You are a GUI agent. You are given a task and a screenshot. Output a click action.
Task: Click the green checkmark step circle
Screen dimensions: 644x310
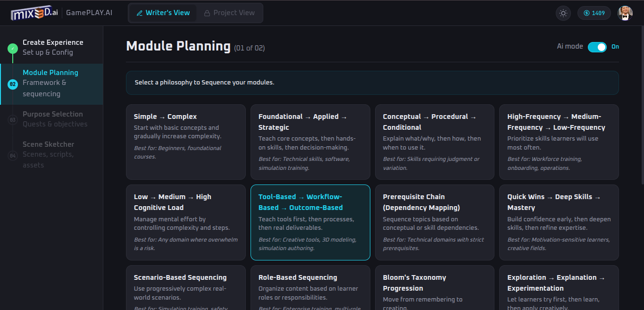pyautogui.click(x=13, y=49)
